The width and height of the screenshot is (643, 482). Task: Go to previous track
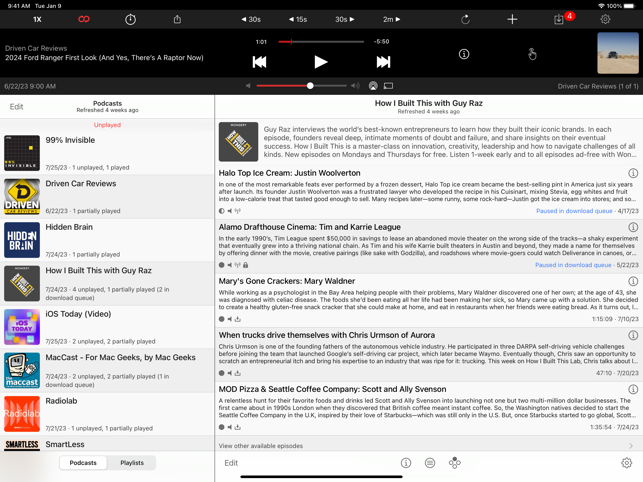259,62
